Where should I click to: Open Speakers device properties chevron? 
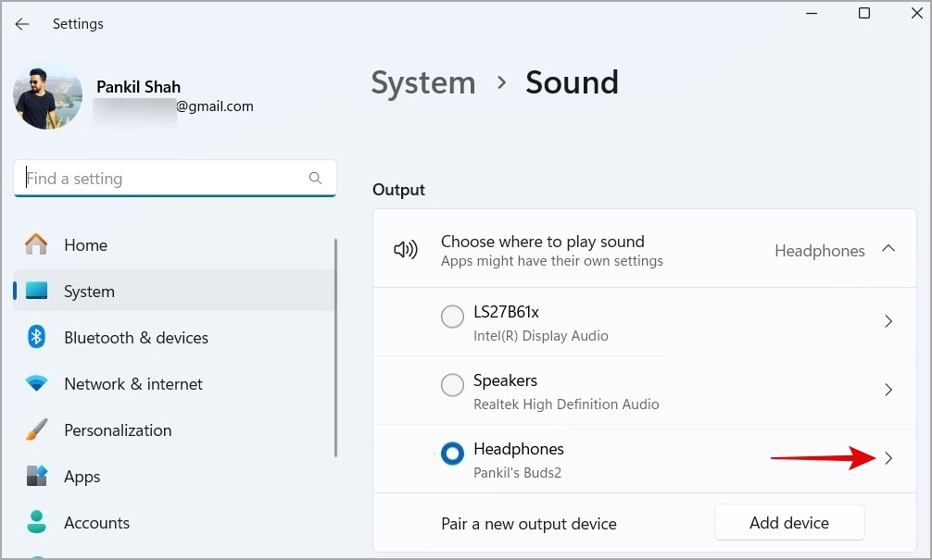tap(888, 390)
